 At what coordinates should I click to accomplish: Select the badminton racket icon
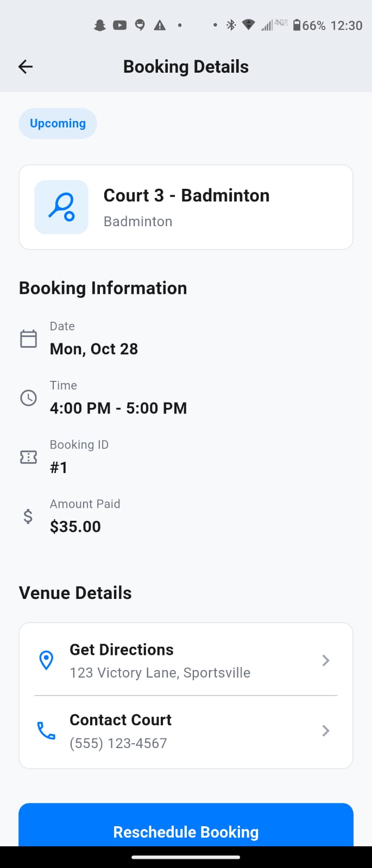point(61,207)
